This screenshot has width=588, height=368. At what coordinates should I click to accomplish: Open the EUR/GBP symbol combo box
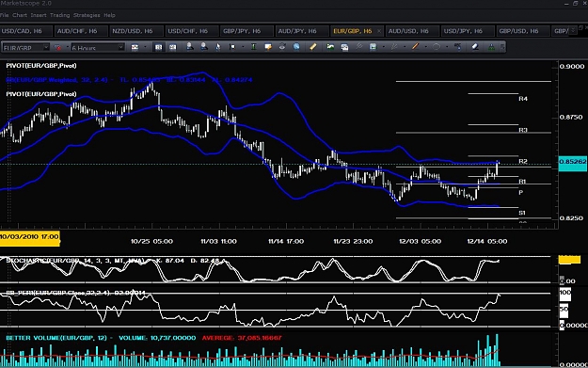[25, 48]
